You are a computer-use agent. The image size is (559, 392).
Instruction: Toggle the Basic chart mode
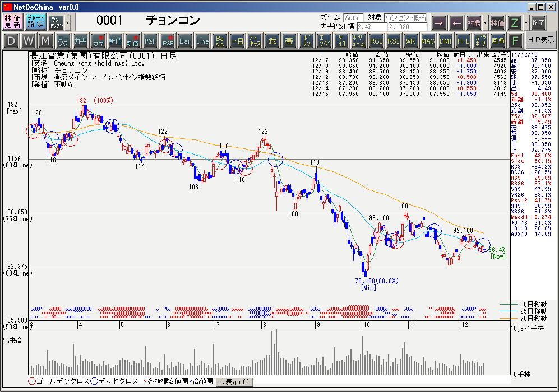[x=220, y=41]
